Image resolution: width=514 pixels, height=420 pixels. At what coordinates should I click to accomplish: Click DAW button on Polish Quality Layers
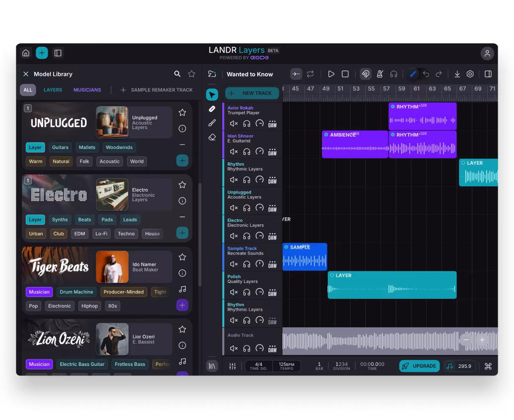click(x=272, y=292)
